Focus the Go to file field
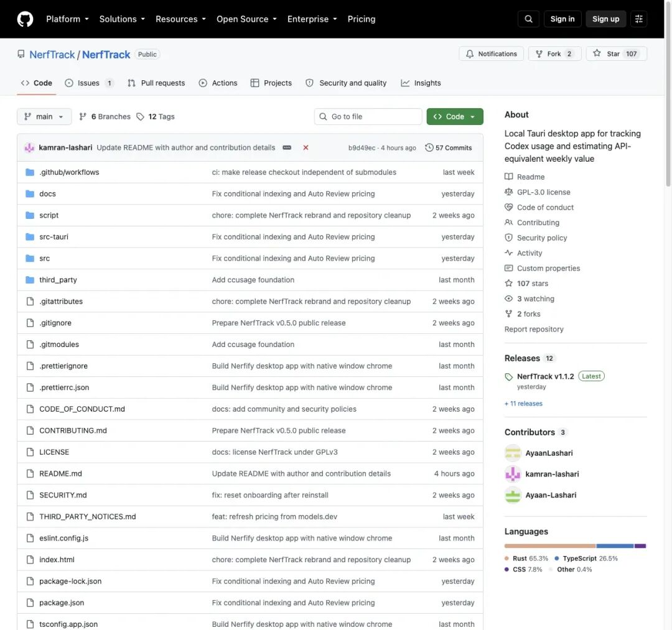Image resolution: width=672 pixels, height=630 pixels. (368, 116)
